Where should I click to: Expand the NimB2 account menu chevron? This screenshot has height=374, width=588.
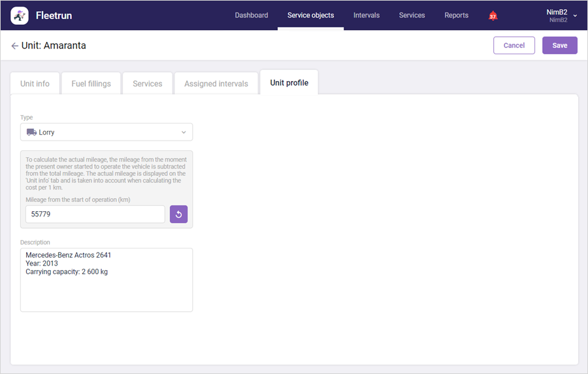[575, 16]
